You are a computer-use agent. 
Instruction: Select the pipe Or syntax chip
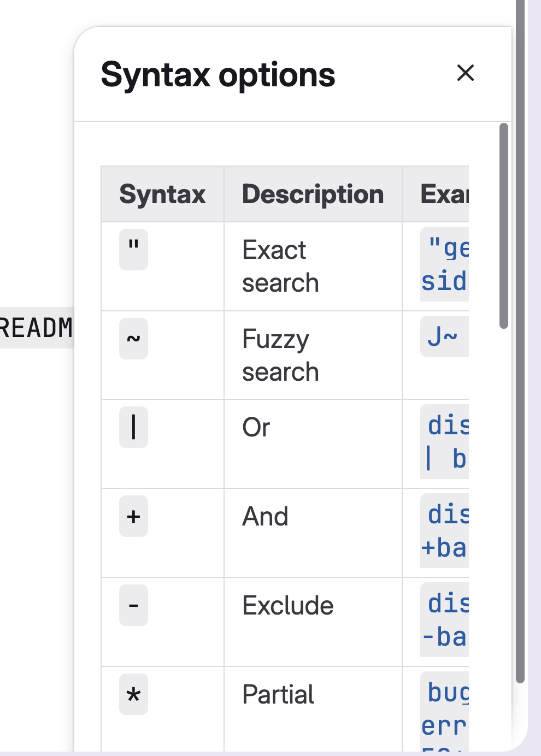click(x=133, y=427)
